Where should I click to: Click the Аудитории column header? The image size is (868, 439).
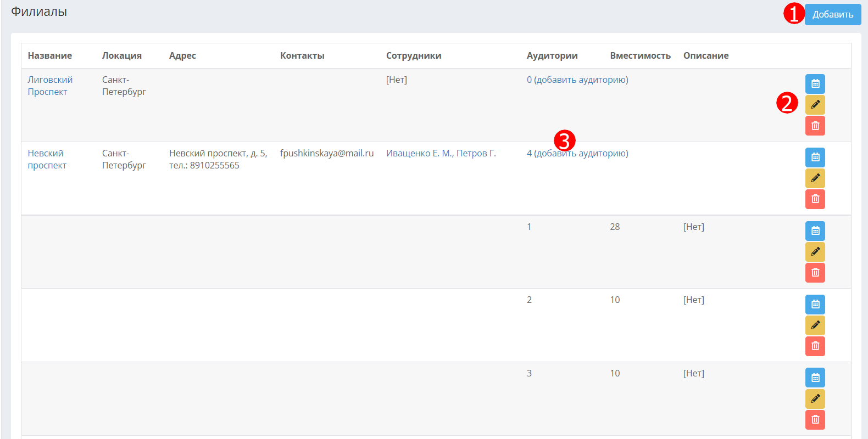pyautogui.click(x=552, y=55)
